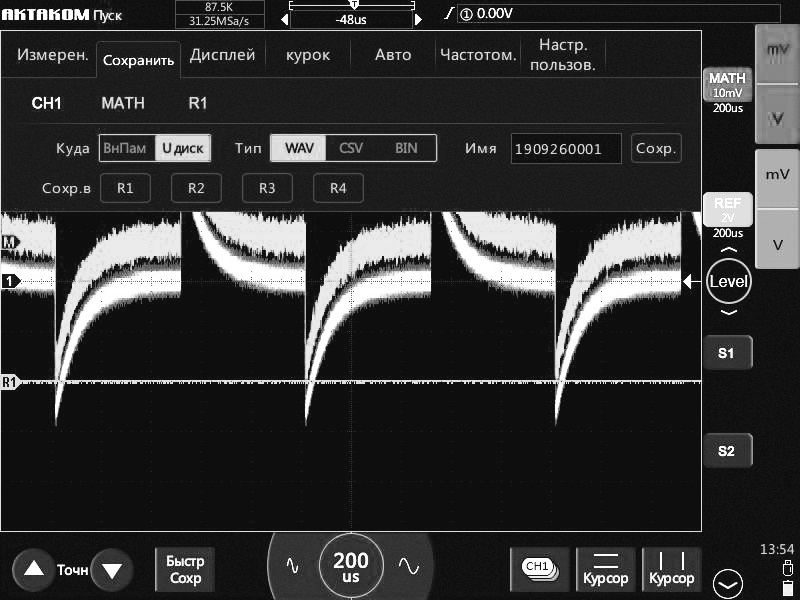
Task: Click the fine-adjust down arrow button
Action: click(112, 570)
